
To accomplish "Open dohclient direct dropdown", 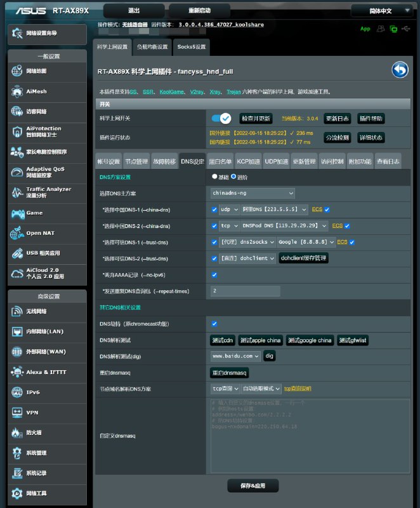I will coord(247,258).
